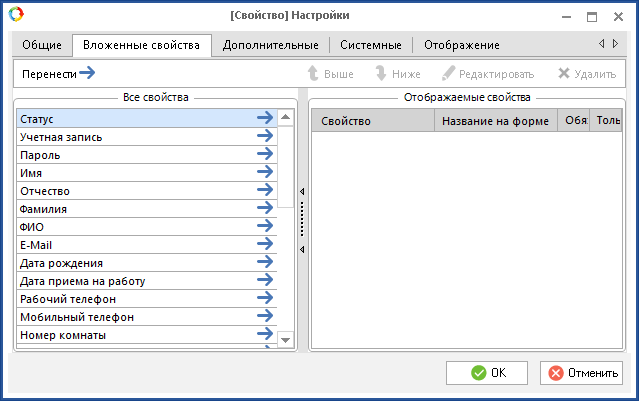Viewport: 639px width, 401px height.
Task: Maximize the Настройки window
Action: pyautogui.click(x=592, y=17)
